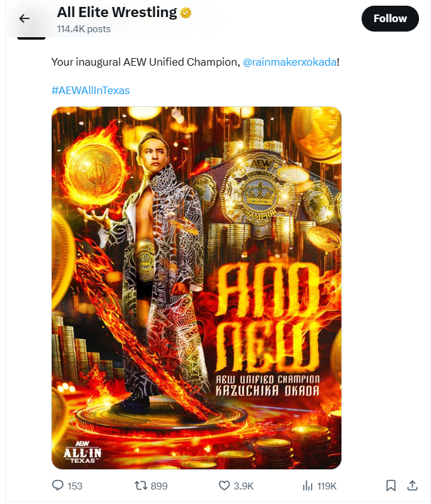Open replies via the speech bubble icon
Viewport: 431px width, 504px height.
pyautogui.click(x=58, y=485)
